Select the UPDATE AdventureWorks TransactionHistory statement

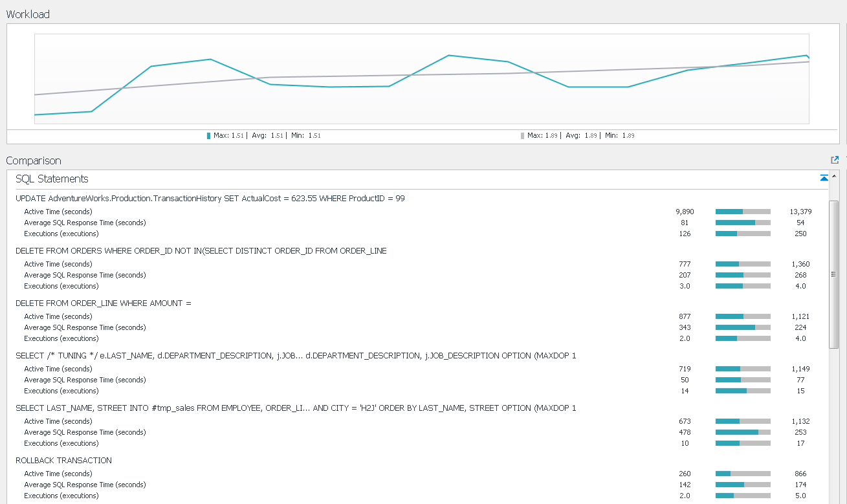point(210,199)
